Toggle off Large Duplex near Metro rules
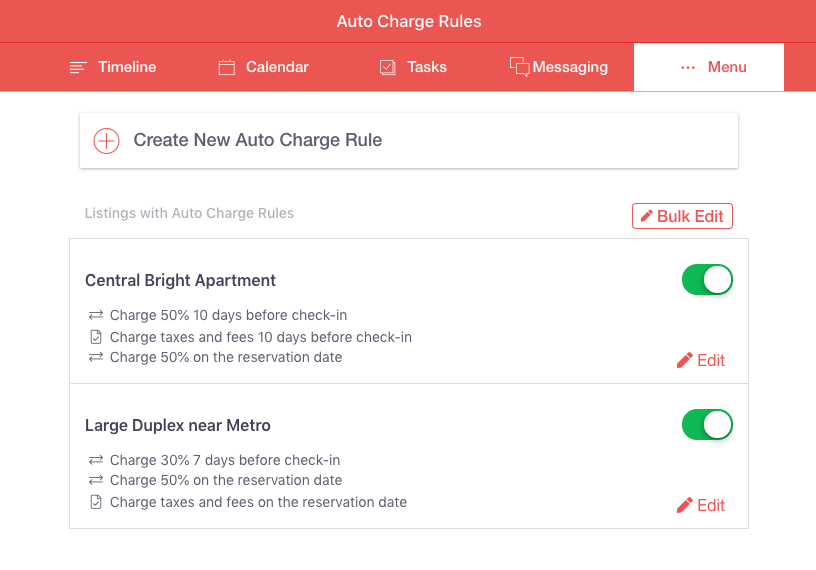 pyautogui.click(x=707, y=424)
